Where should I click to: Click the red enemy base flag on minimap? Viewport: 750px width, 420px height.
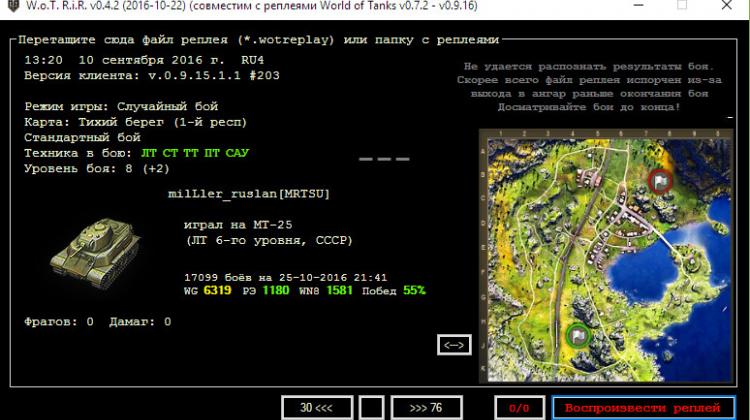click(x=659, y=181)
